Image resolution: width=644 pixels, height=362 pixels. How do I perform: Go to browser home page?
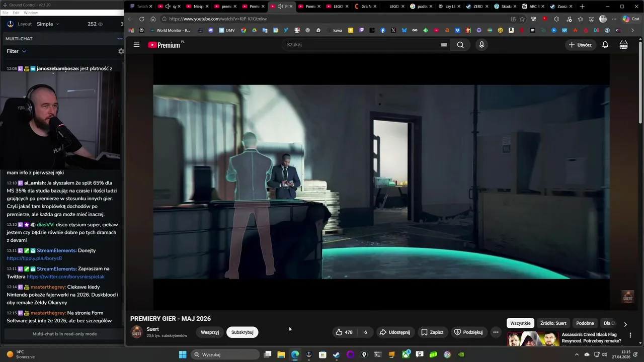(153, 19)
